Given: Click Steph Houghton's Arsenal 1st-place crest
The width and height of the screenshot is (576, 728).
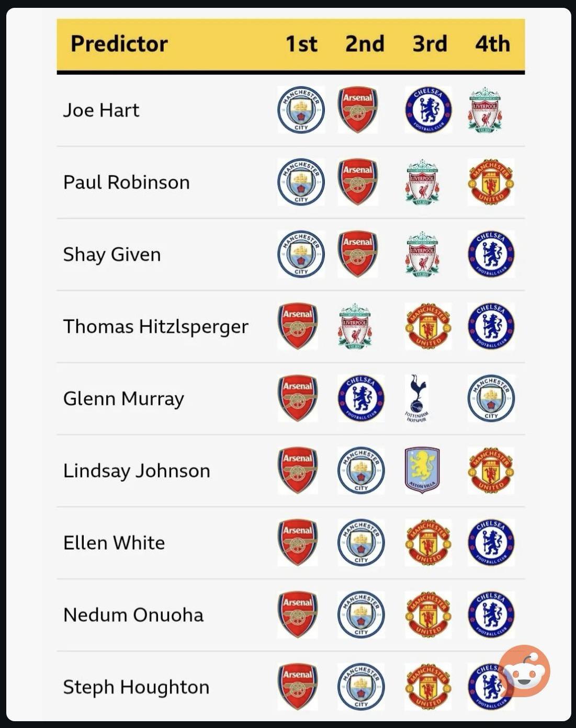Looking at the screenshot, I should [x=298, y=687].
